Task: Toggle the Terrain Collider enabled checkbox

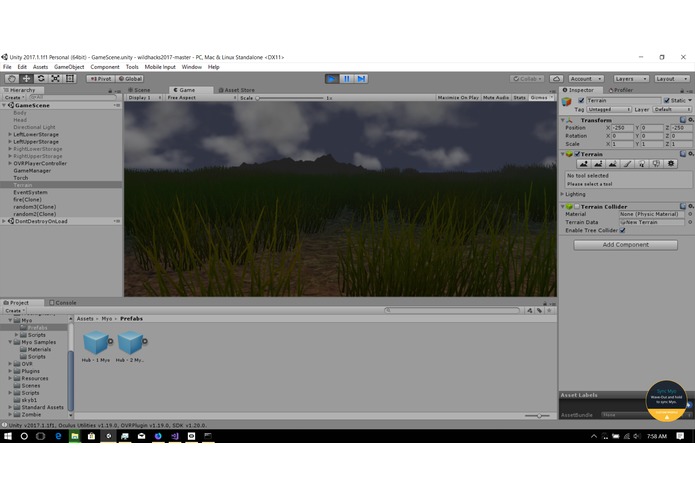Action: click(577, 206)
